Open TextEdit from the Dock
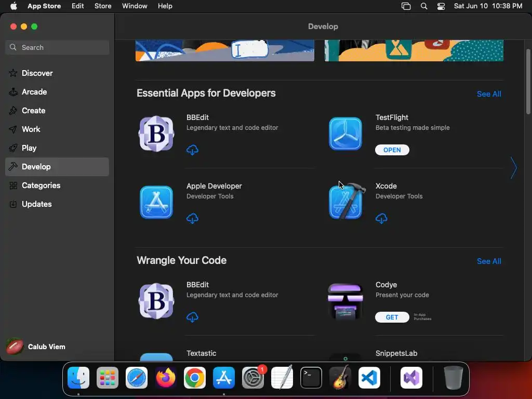 (282, 378)
